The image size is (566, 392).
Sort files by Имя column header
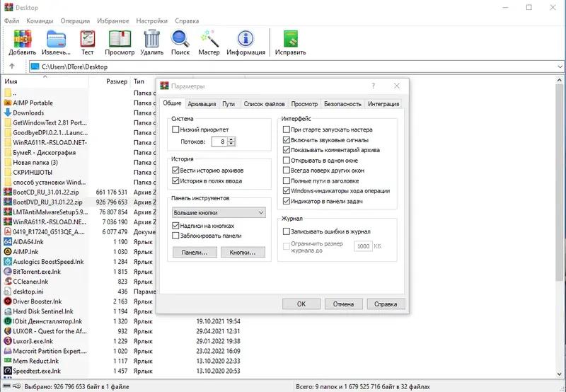click(45, 81)
